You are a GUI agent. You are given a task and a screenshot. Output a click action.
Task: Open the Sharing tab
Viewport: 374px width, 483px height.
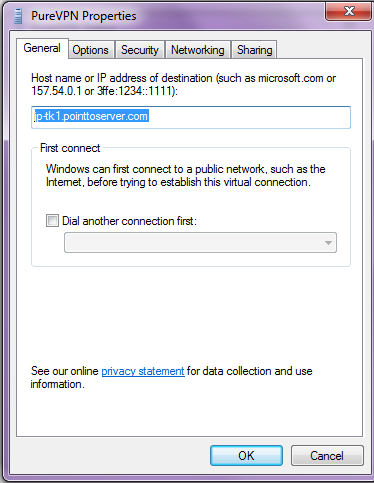[x=254, y=50]
